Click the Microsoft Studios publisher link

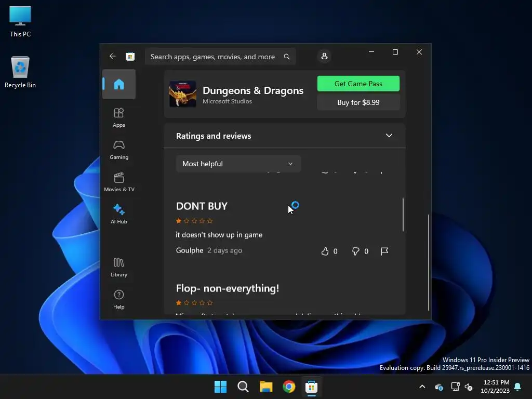pyautogui.click(x=227, y=101)
